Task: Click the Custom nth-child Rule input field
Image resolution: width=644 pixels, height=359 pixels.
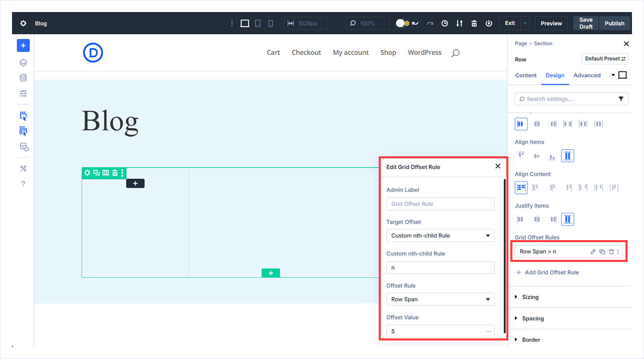Action: [x=440, y=268]
